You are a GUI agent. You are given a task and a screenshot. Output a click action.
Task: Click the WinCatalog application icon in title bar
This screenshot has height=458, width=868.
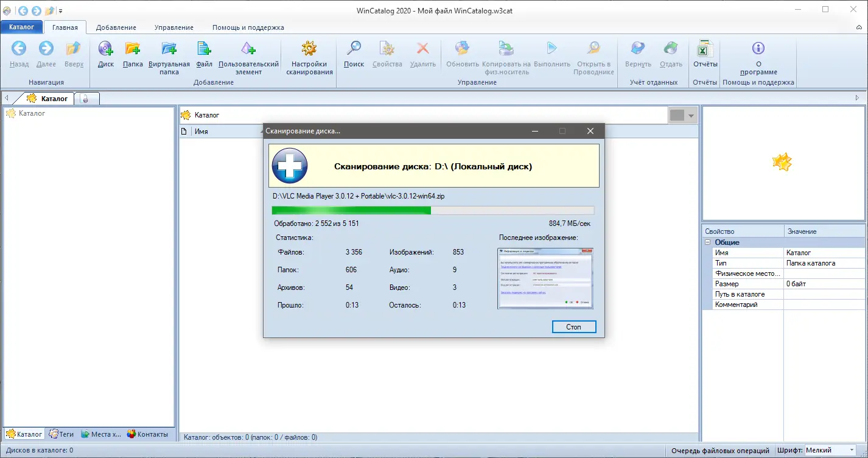coord(7,10)
